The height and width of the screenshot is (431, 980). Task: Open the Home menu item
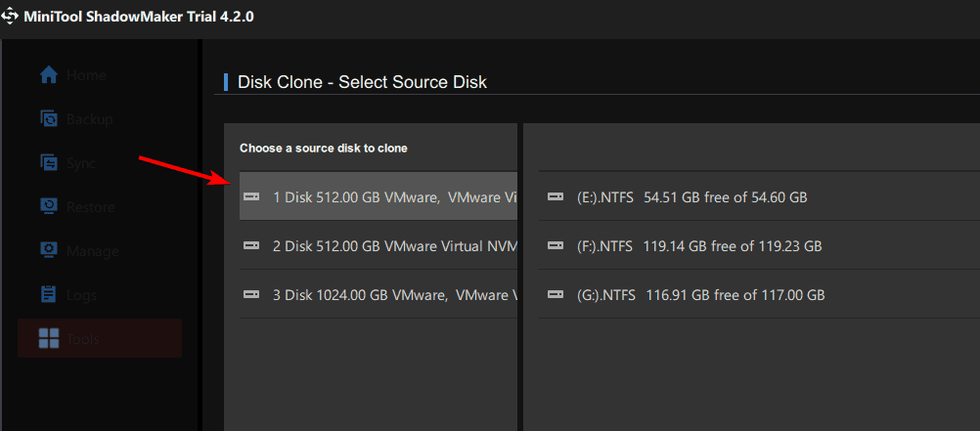pos(86,75)
